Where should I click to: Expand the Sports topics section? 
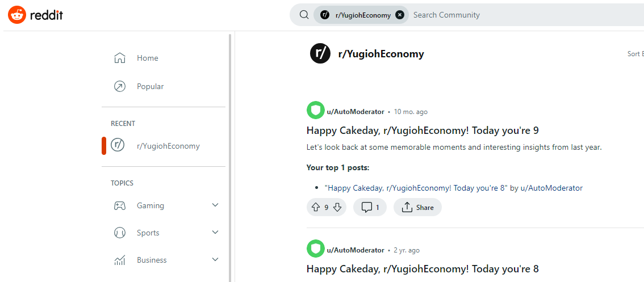pyautogui.click(x=215, y=233)
